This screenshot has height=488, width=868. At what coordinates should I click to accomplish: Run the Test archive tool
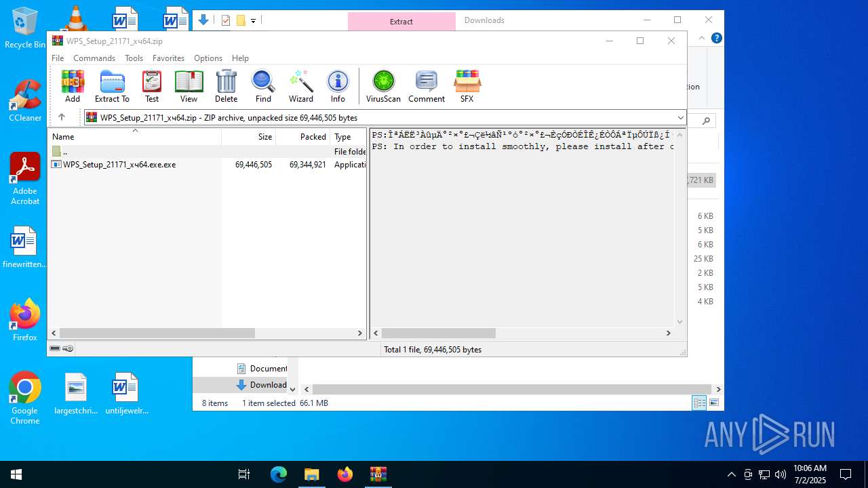(x=152, y=86)
